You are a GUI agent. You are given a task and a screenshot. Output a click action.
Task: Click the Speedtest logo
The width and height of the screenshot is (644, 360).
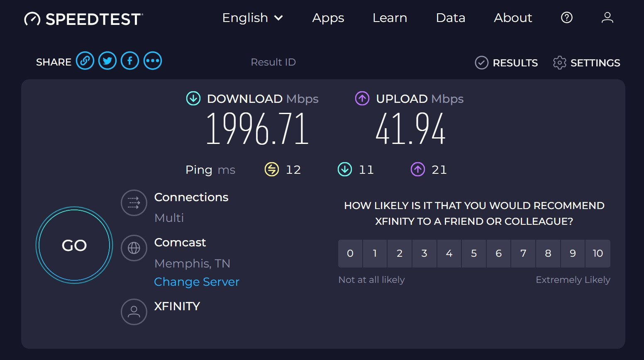pyautogui.click(x=83, y=19)
